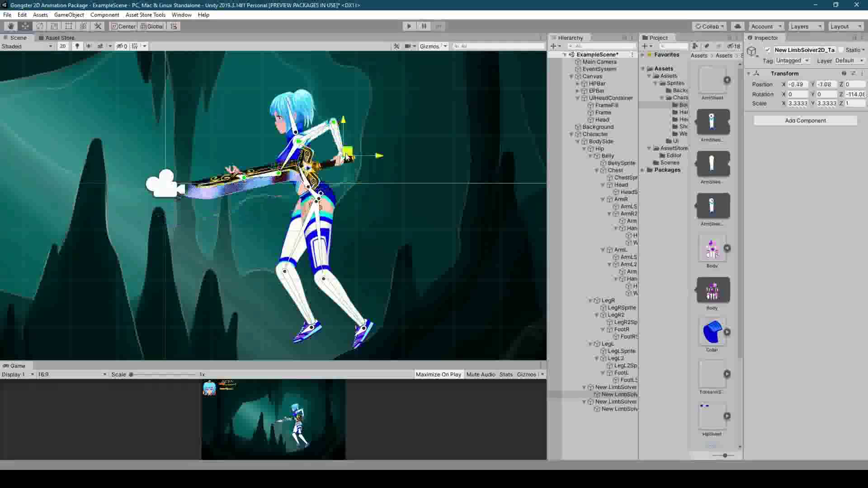Viewport: 868px width, 488px height.
Task: Select Main Camera in Hierarchy
Action: (x=599, y=62)
